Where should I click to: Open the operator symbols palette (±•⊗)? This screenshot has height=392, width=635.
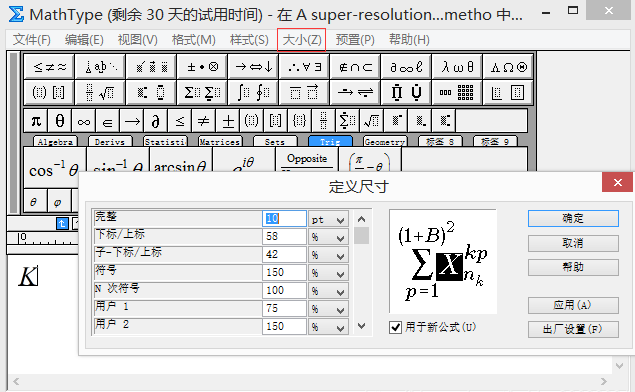202,66
